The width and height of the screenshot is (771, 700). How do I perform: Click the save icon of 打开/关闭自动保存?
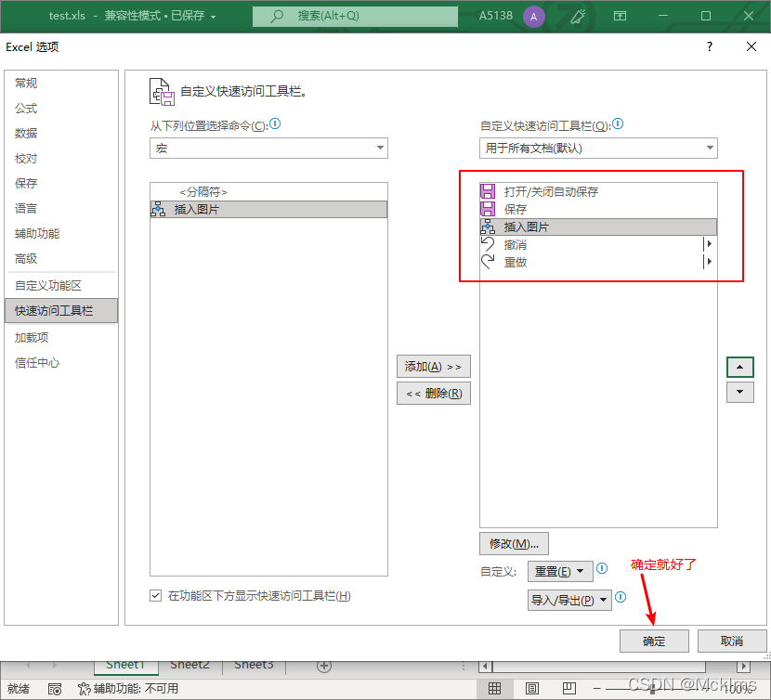pos(488,191)
